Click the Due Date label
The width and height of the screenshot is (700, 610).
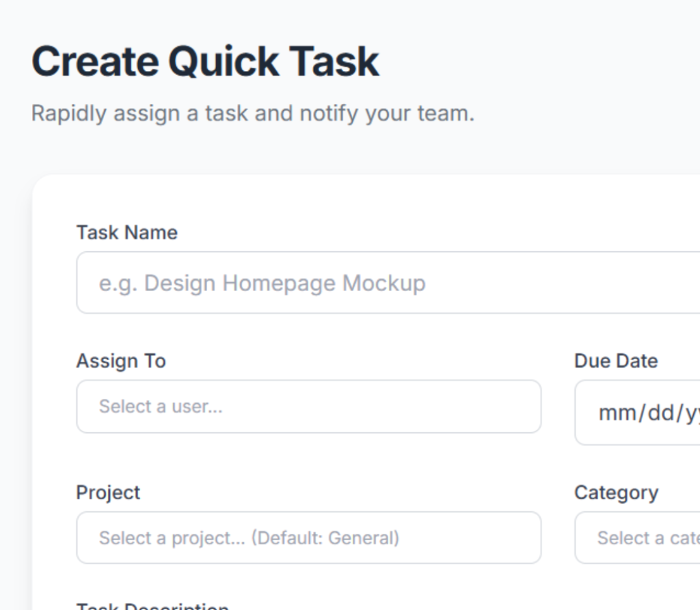click(616, 361)
